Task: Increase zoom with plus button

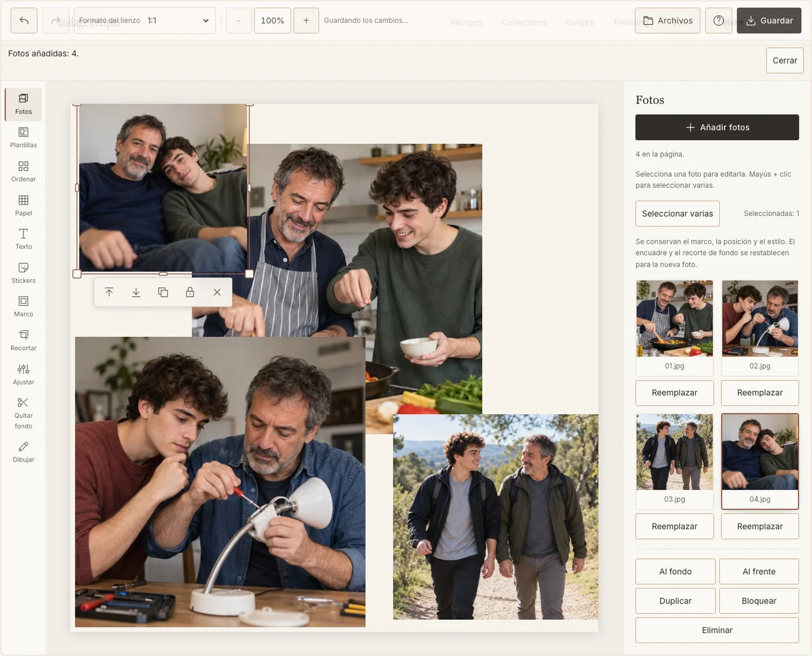Action: (306, 21)
